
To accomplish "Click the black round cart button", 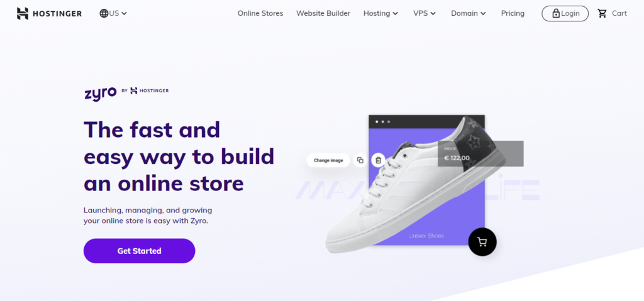I will (482, 242).
